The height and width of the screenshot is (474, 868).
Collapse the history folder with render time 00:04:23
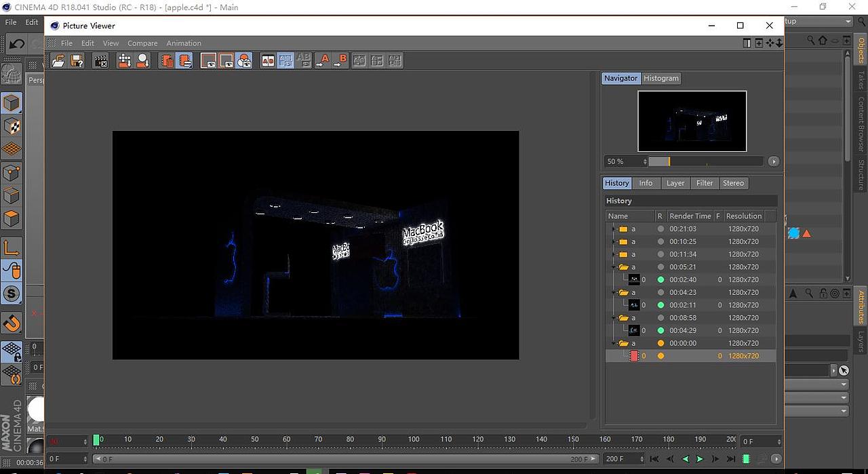pyautogui.click(x=613, y=292)
